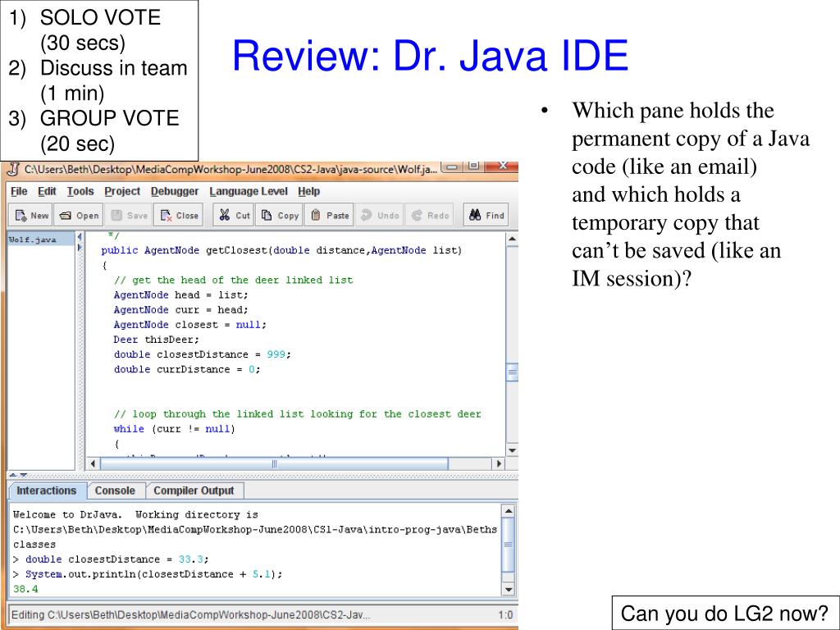Click the 1:0 cursor position indicator
The image size is (840, 630).
(505, 615)
